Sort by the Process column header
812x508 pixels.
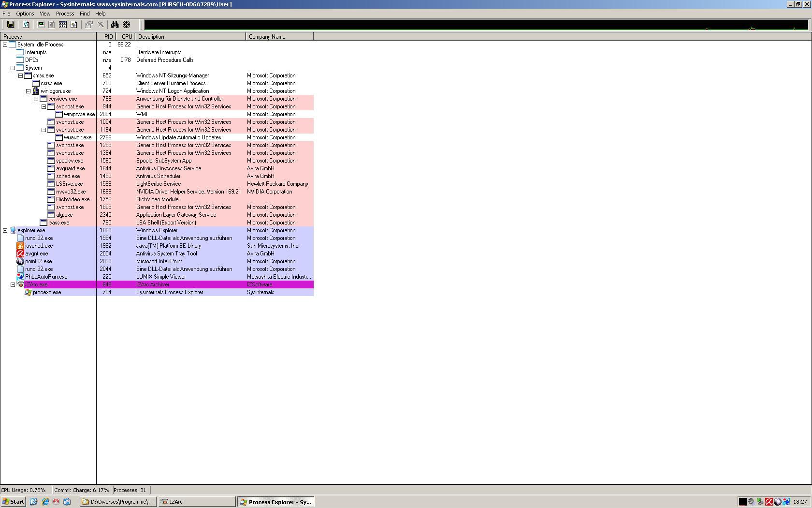[48, 37]
